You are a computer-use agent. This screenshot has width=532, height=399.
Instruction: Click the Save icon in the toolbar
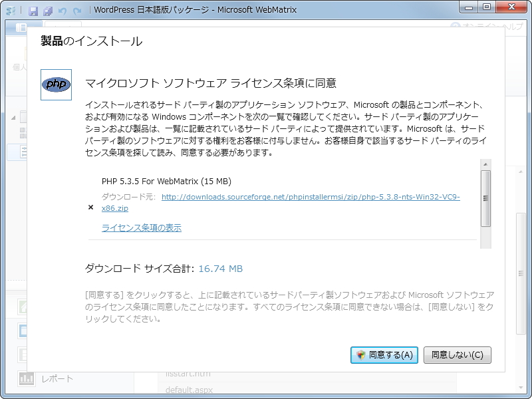tap(33, 11)
